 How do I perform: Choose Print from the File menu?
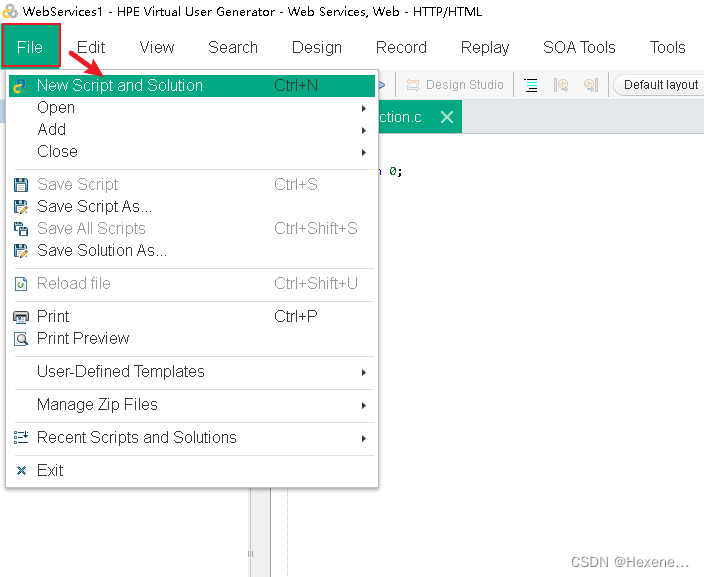[x=192, y=317]
